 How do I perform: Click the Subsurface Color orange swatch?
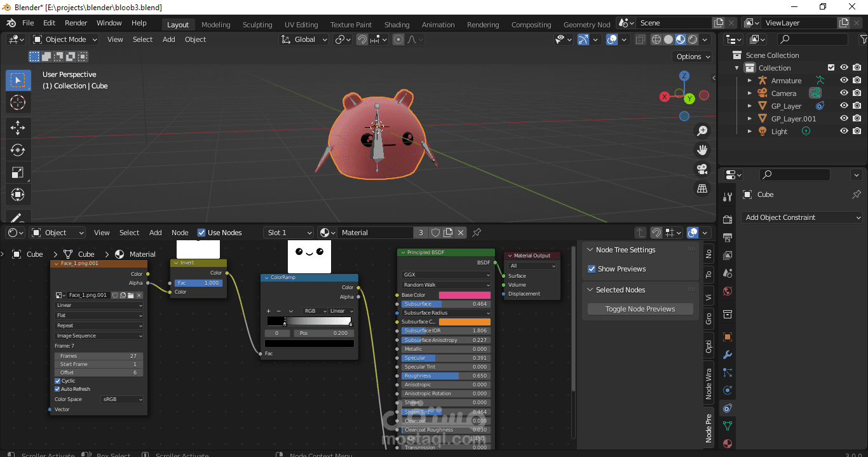pos(465,322)
